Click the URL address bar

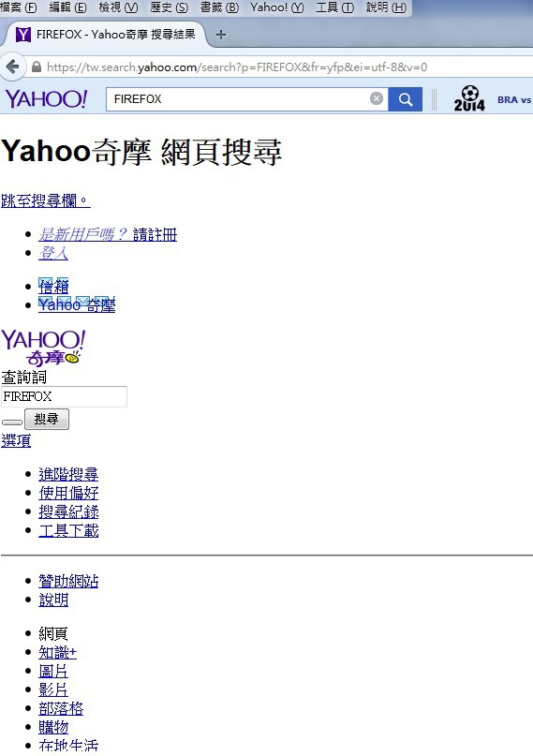(x=279, y=67)
